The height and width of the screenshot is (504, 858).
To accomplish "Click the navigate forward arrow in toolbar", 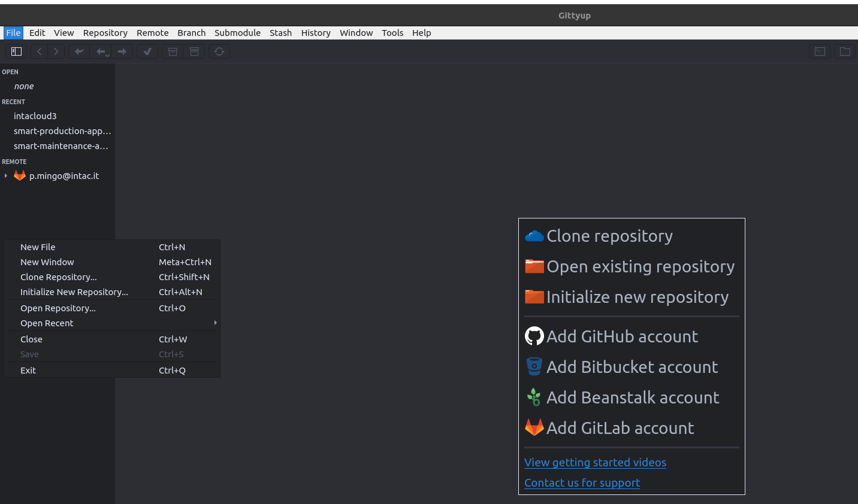I will click(56, 51).
